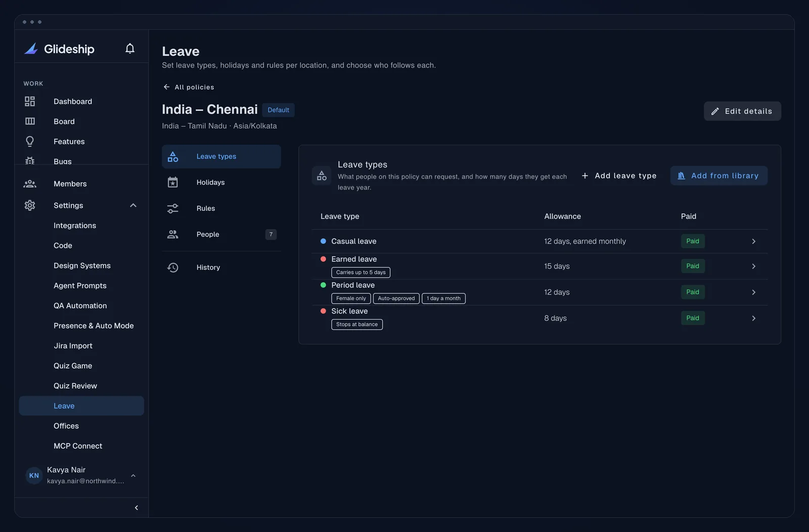
Task: Click the Glideship logo icon
Action: 31,49
